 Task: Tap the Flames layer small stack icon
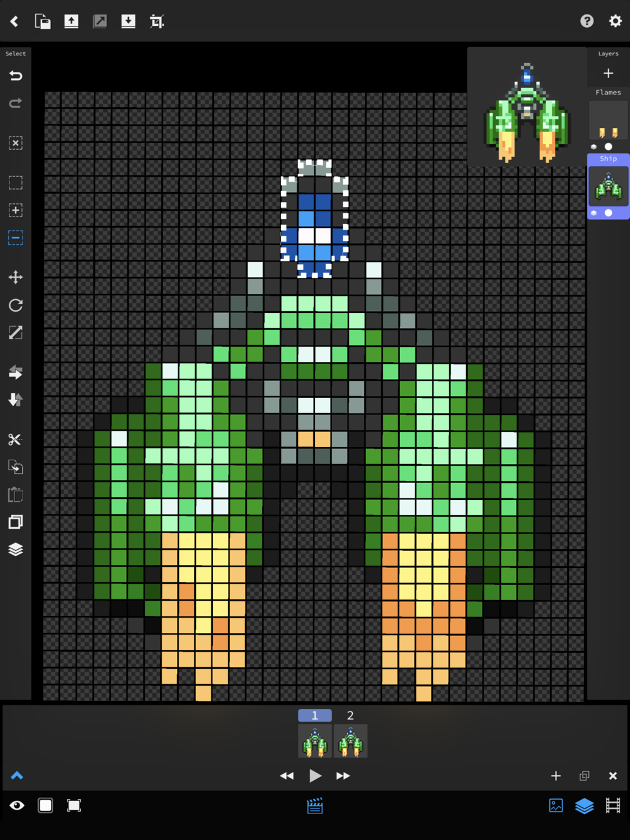pyautogui.click(x=593, y=147)
